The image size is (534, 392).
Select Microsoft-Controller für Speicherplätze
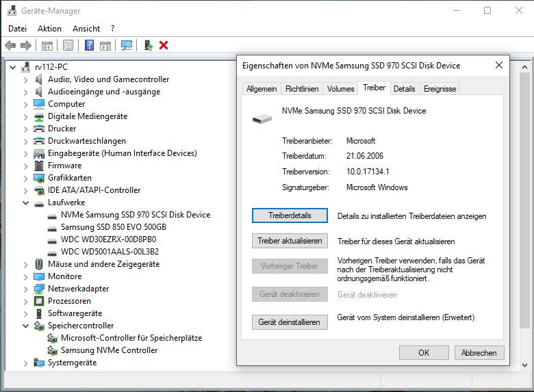pos(131,338)
